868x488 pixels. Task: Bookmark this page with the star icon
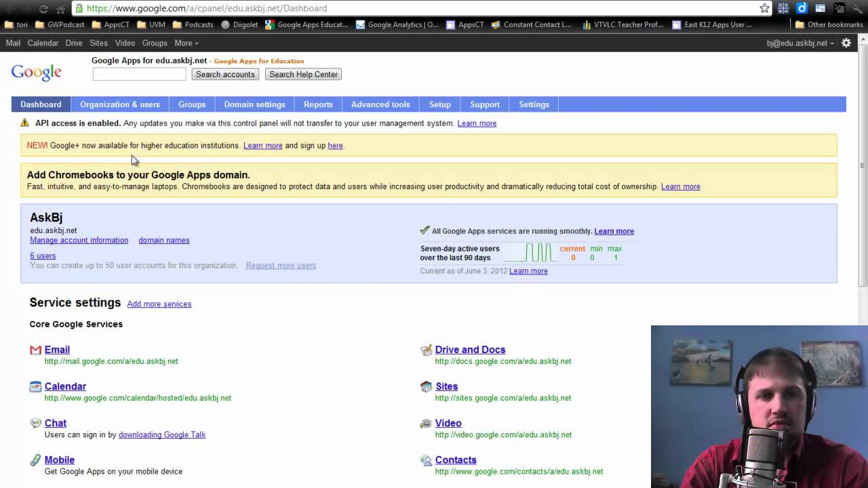tap(764, 8)
